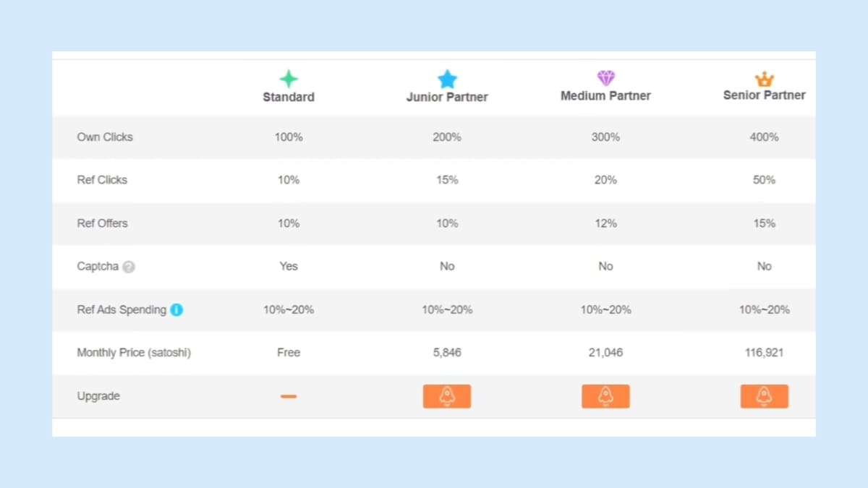Click the Monthly Price (satoshi) label

pos(134,353)
